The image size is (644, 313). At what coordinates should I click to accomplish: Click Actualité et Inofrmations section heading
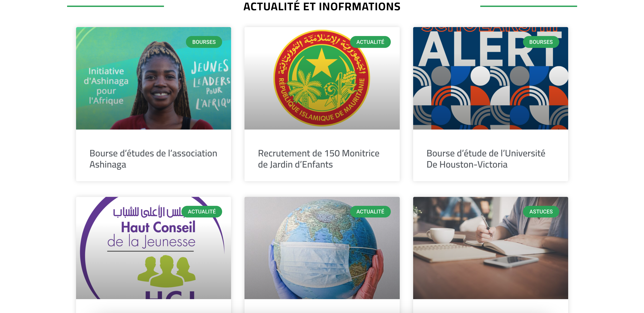click(x=322, y=6)
